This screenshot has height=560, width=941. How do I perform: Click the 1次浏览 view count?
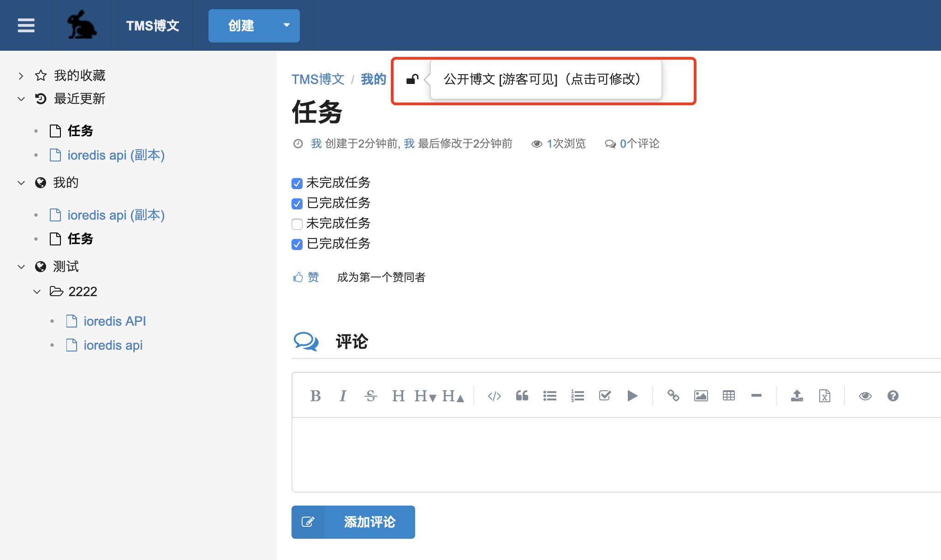pyautogui.click(x=566, y=143)
